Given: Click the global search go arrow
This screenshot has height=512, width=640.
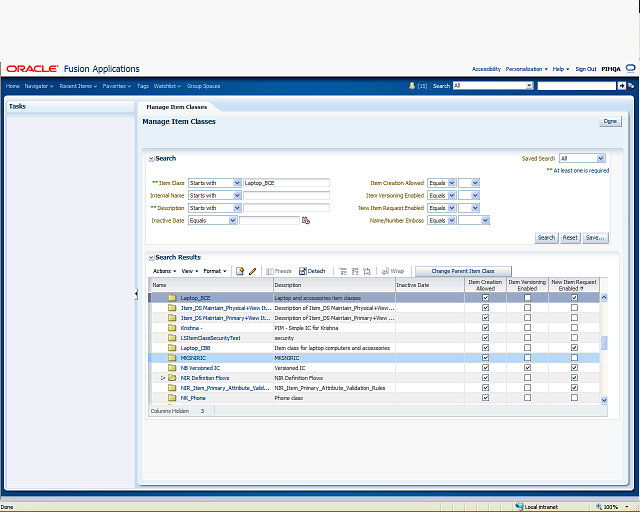Looking at the screenshot, I should [x=622, y=86].
